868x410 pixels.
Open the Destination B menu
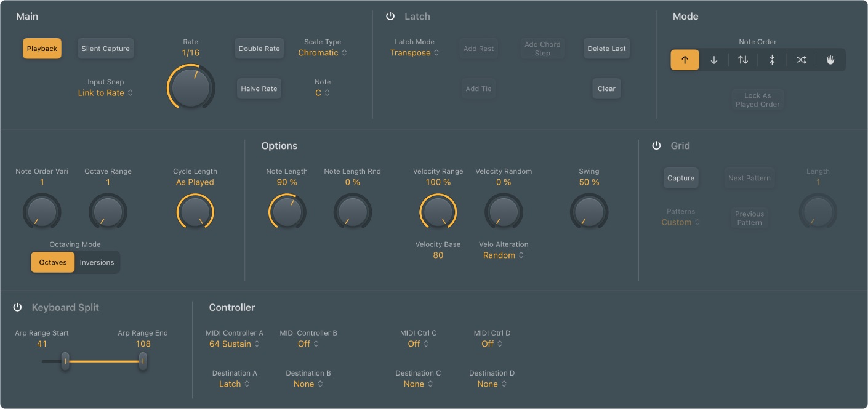click(308, 384)
